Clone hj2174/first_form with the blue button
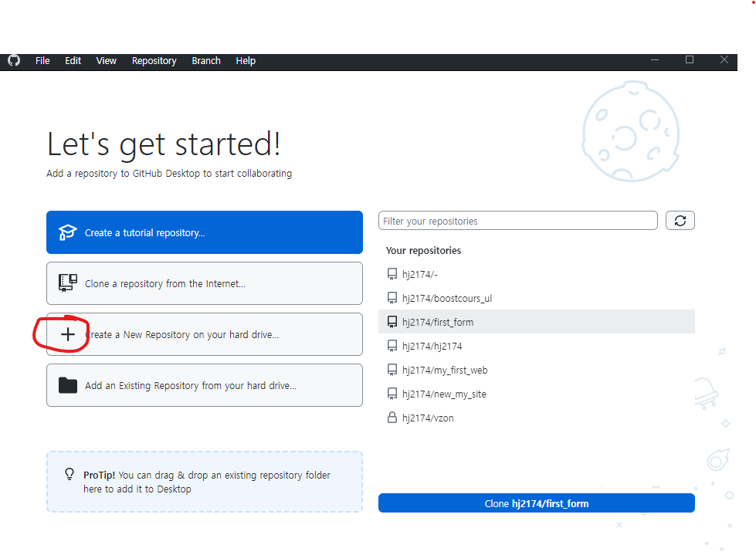The width and height of the screenshot is (756, 555). (x=537, y=503)
